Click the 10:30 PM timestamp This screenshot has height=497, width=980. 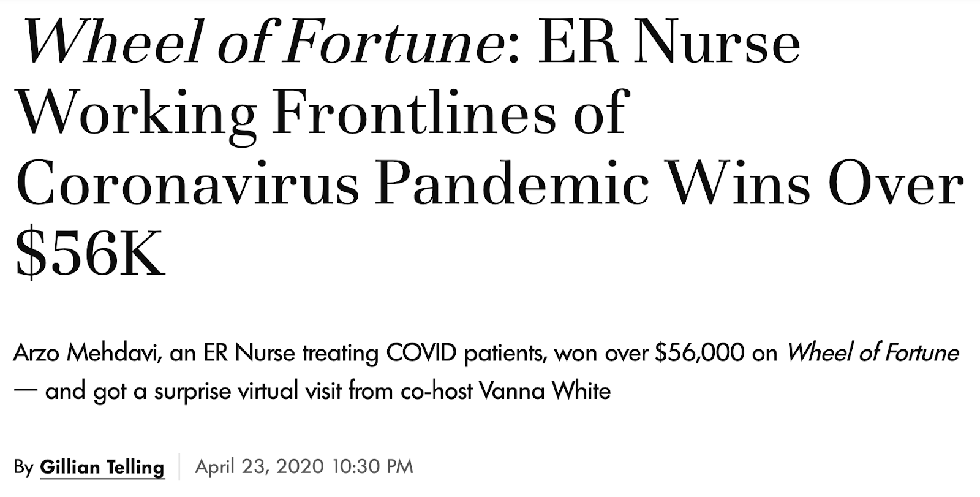click(373, 467)
